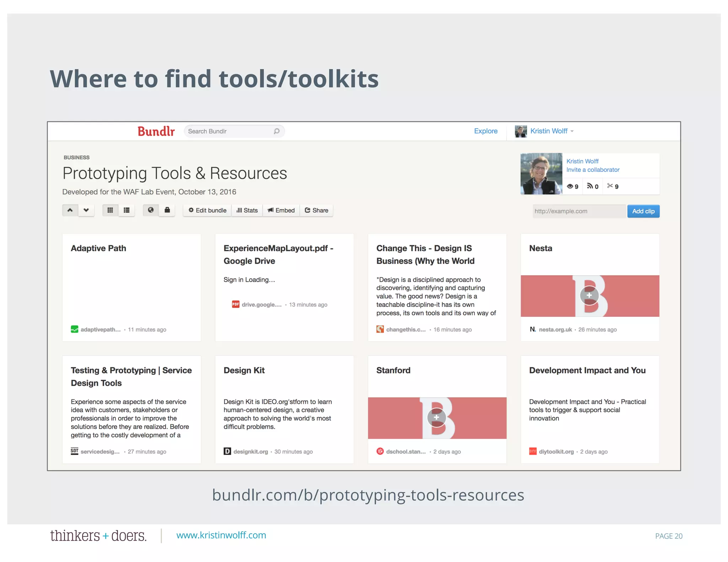Click the designkit.org source link
This screenshot has width=728, height=562.
251,452
